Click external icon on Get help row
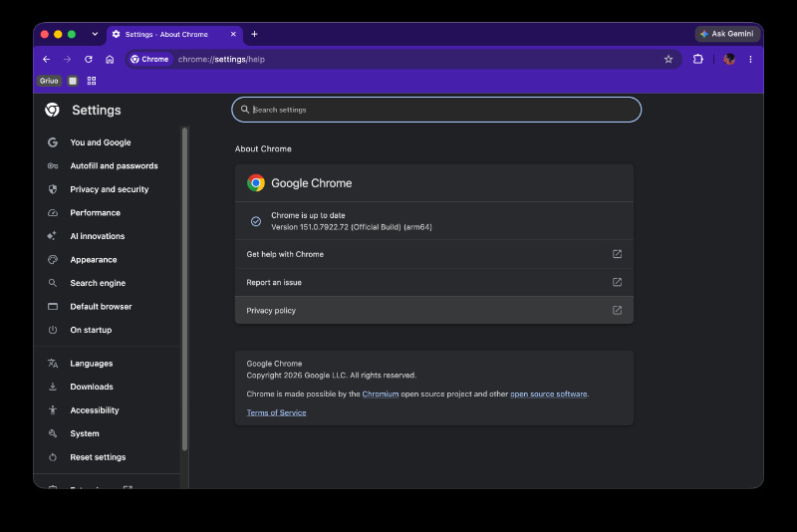This screenshot has height=532, width=797. (617, 254)
